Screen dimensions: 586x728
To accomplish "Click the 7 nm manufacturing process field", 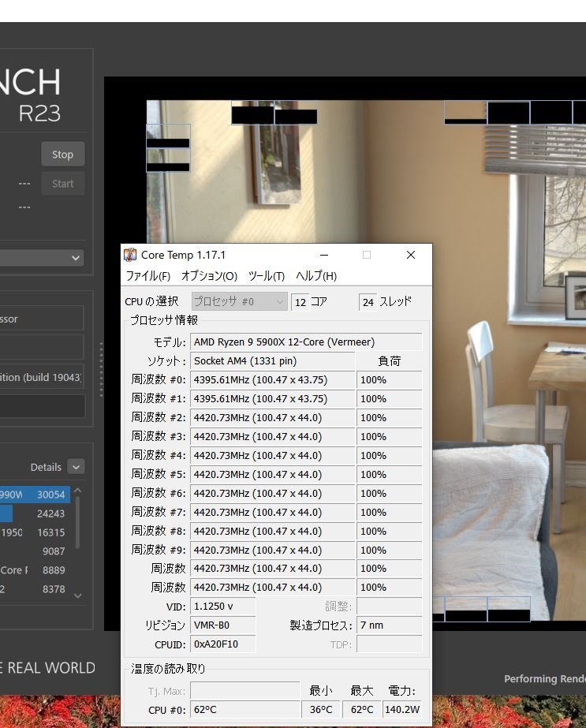I will pos(389,625).
